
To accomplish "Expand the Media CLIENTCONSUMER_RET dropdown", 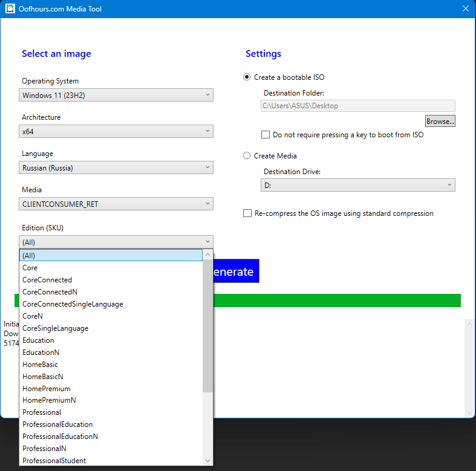I will click(x=116, y=204).
